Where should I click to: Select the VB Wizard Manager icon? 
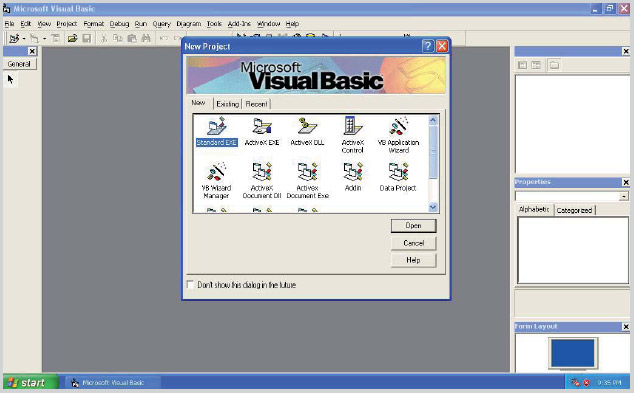pos(217,172)
